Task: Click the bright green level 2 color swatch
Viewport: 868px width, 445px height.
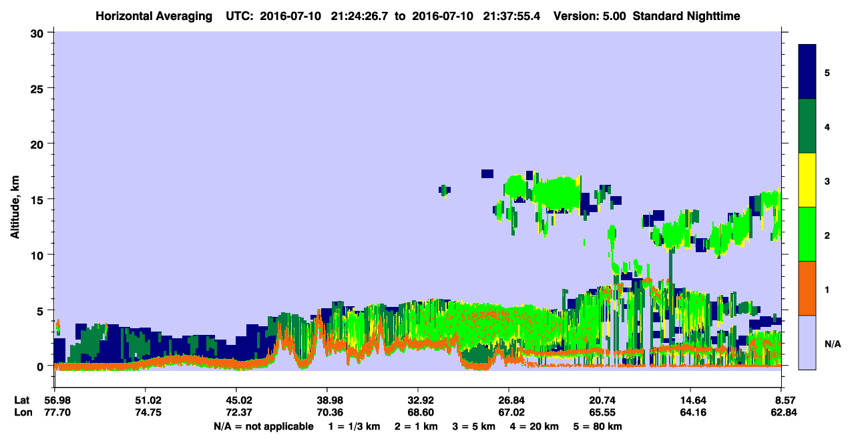Action: (807, 234)
